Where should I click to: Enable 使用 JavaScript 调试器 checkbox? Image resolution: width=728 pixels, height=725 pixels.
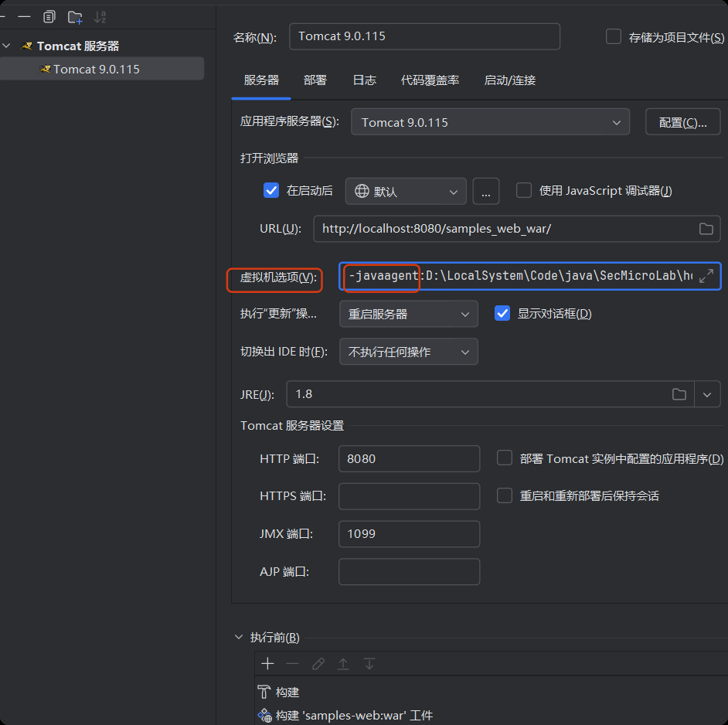click(524, 190)
